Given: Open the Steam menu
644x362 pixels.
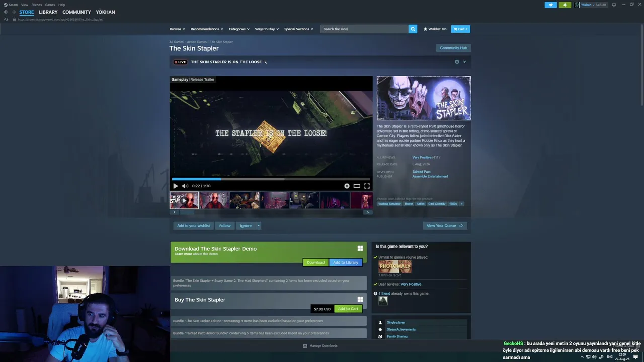Looking at the screenshot, I should tap(11, 5).
